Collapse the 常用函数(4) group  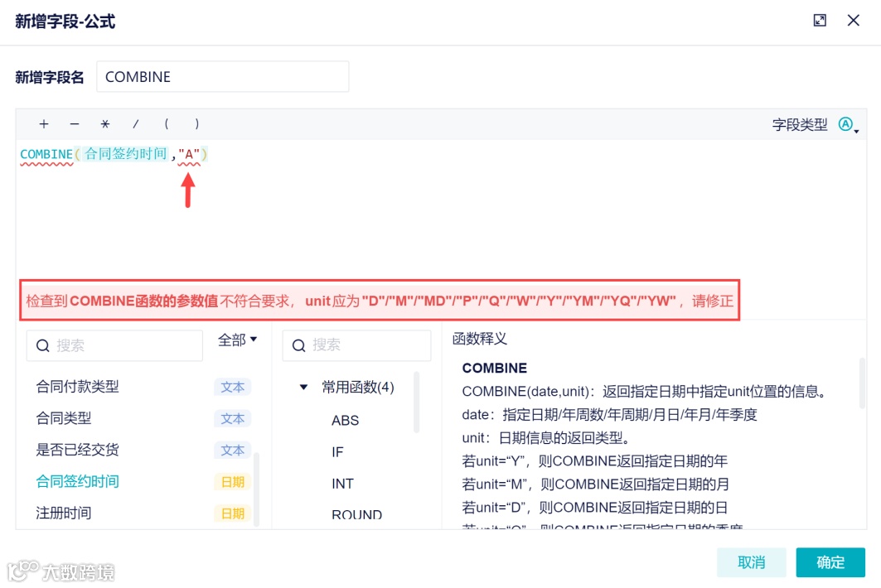click(x=303, y=386)
